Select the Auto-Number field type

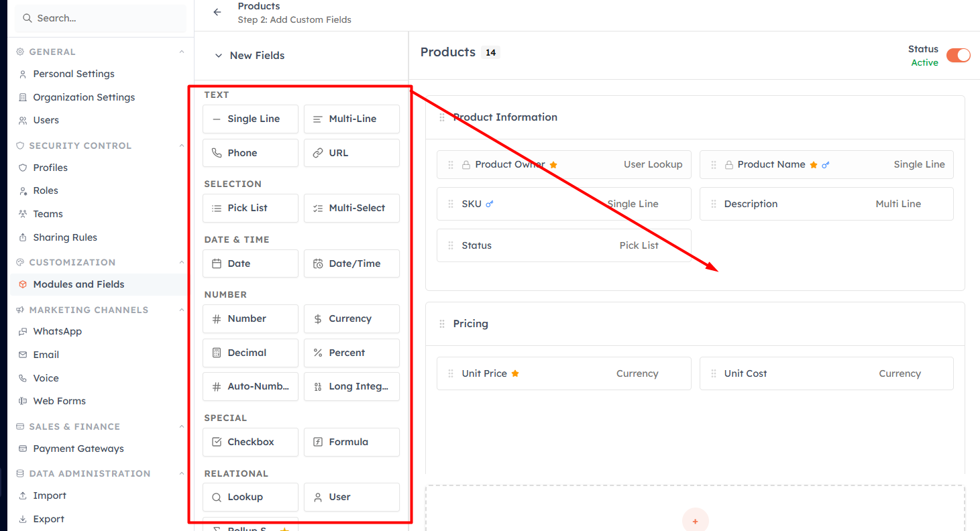pyautogui.click(x=250, y=386)
